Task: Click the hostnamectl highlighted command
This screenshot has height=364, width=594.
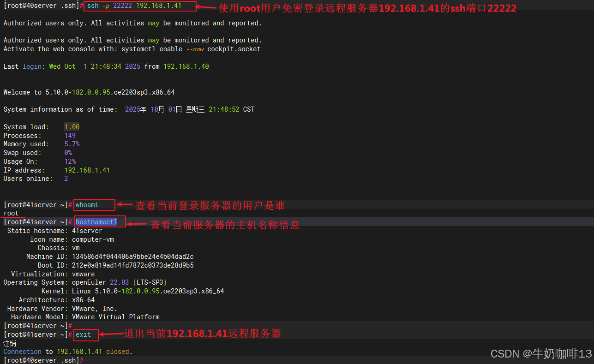Action: tap(99, 221)
